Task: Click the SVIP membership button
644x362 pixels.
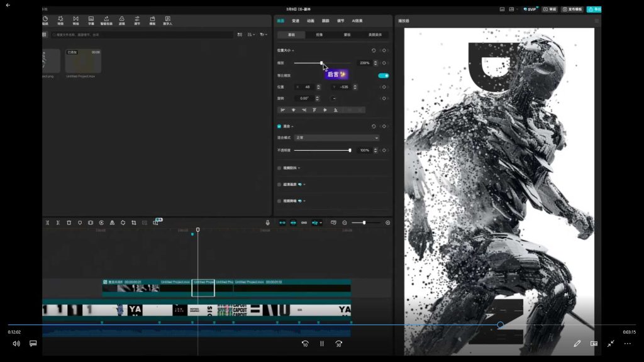Action: point(530,9)
